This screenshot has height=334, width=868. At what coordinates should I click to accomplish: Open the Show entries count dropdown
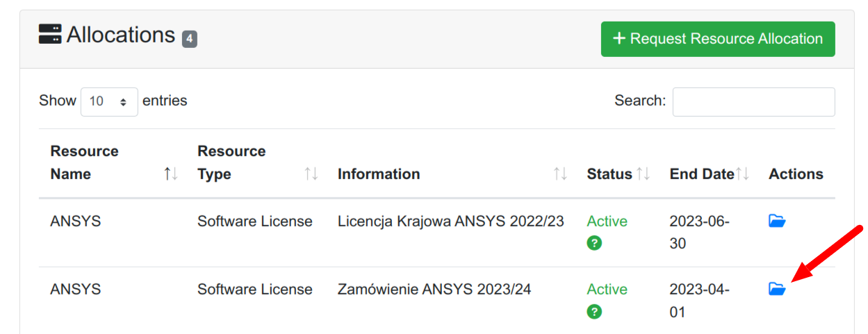109,101
